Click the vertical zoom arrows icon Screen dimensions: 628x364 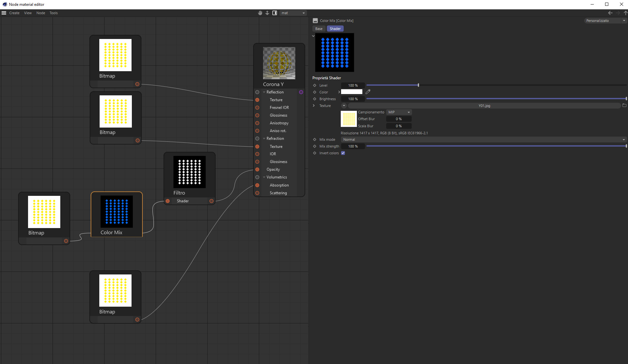267,13
